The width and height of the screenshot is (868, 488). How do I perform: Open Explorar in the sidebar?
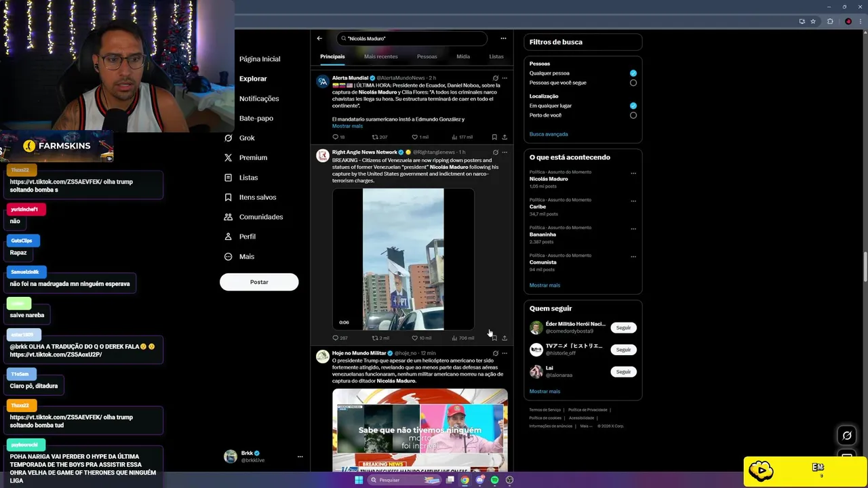253,79
